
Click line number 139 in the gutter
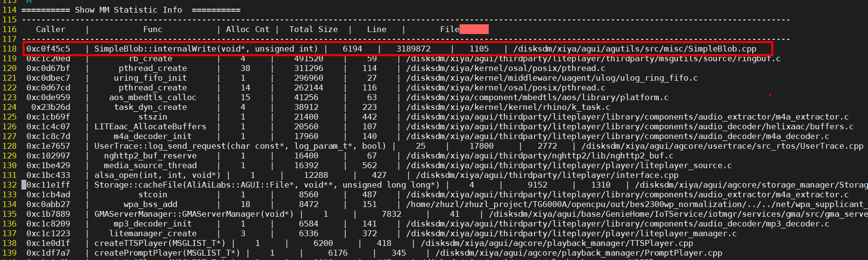[9, 253]
